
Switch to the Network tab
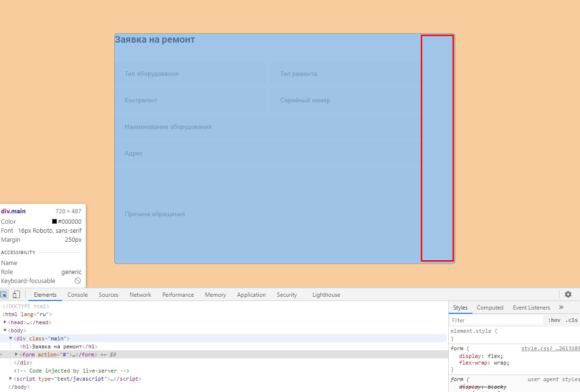[x=140, y=294]
